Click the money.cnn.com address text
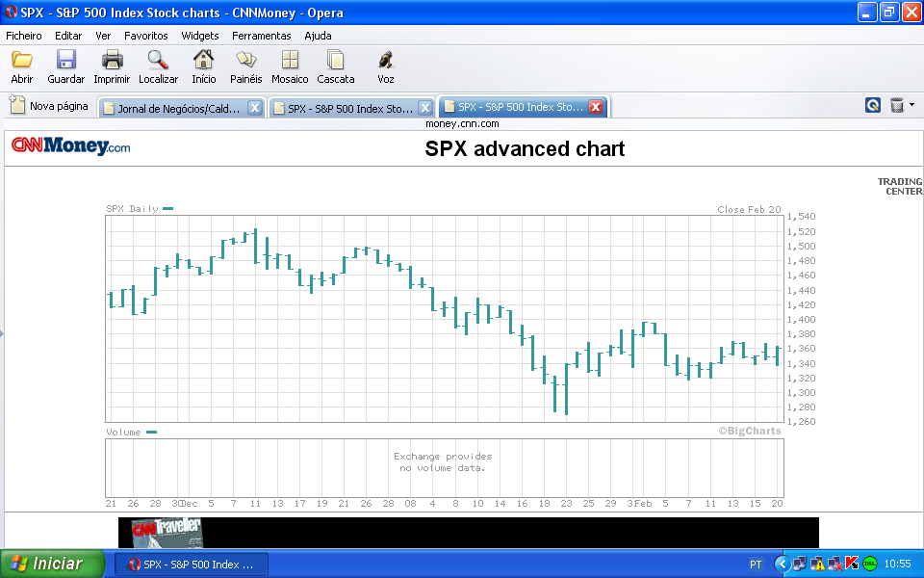The width and height of the screenshot is (924, 578). pos(462,124)
